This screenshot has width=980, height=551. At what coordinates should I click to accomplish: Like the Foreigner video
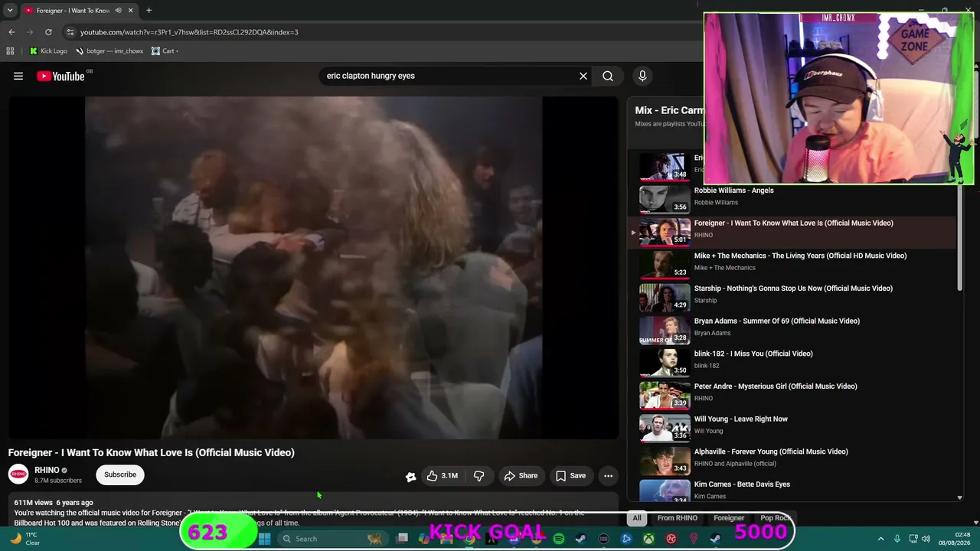(442, 476)
